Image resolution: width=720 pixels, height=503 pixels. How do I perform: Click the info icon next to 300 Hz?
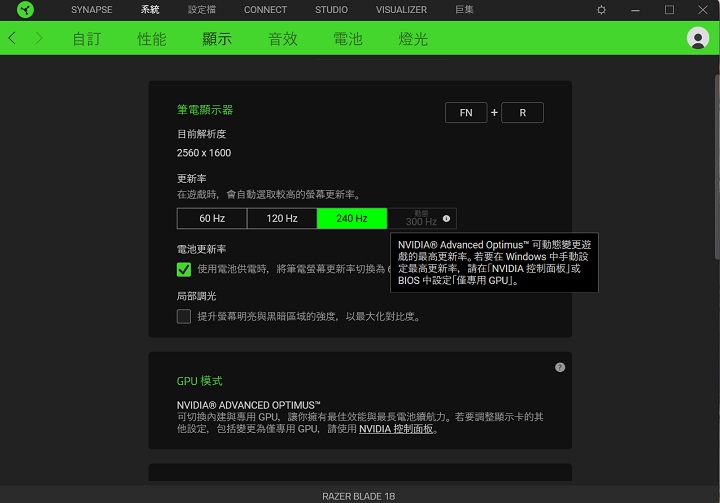coord(446,219)
